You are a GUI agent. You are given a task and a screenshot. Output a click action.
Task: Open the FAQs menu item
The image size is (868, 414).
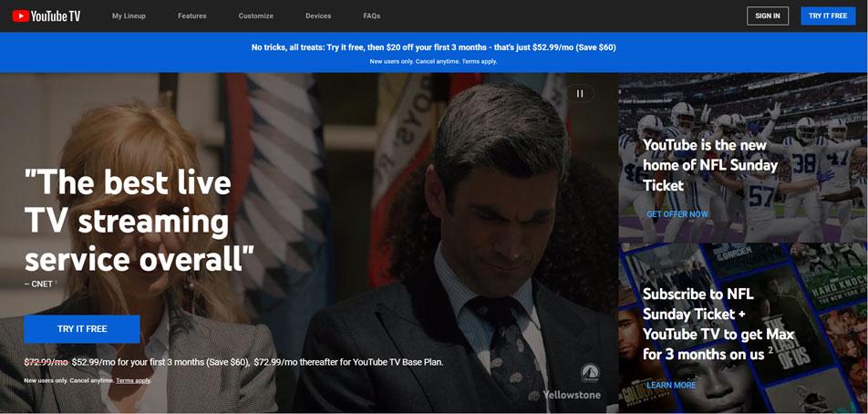point(371,16)
